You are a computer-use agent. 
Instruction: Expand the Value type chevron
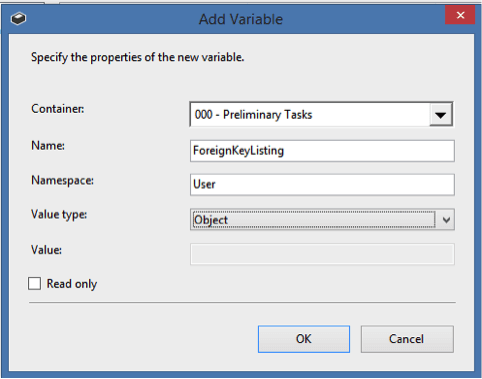[x=446, y=220]
